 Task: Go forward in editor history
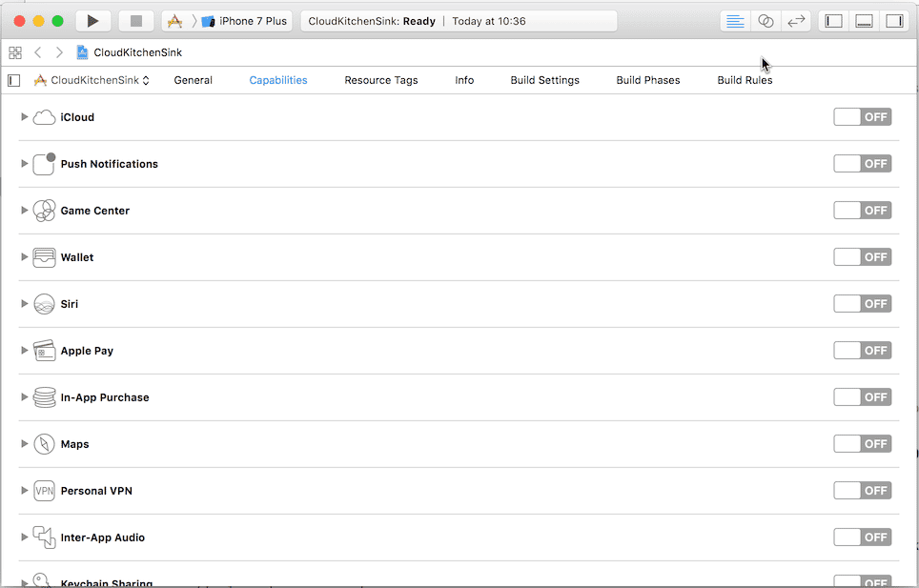[59, 52]
